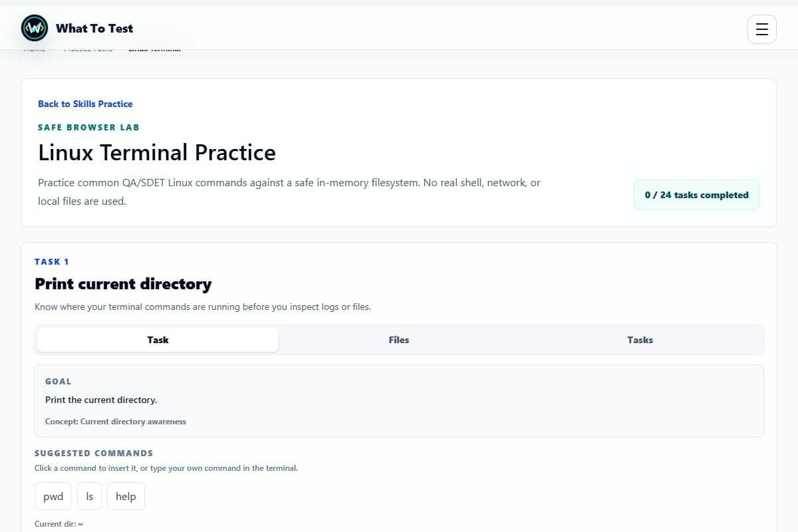Click the SUGGESTED COMMANDS label
The image size is (798, 532).
94,454
